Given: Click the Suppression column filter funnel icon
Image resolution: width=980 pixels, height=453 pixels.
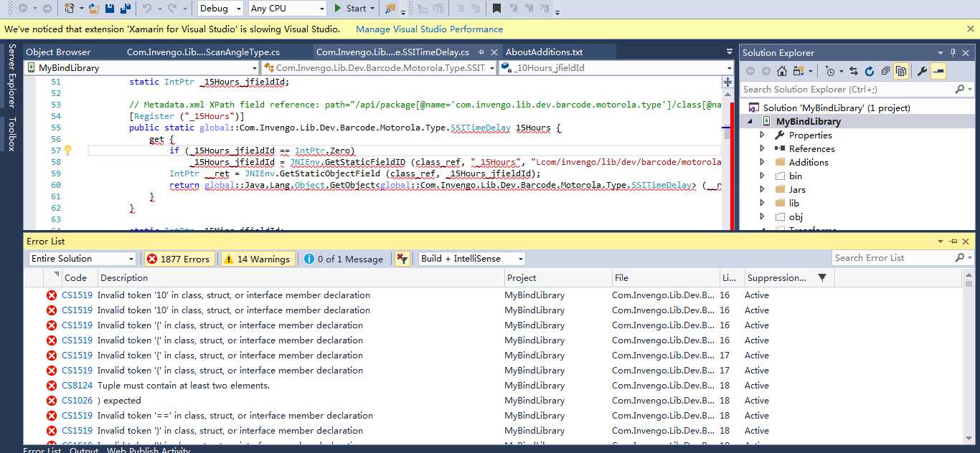Looking at the screenshot, I should pos(822,277).
